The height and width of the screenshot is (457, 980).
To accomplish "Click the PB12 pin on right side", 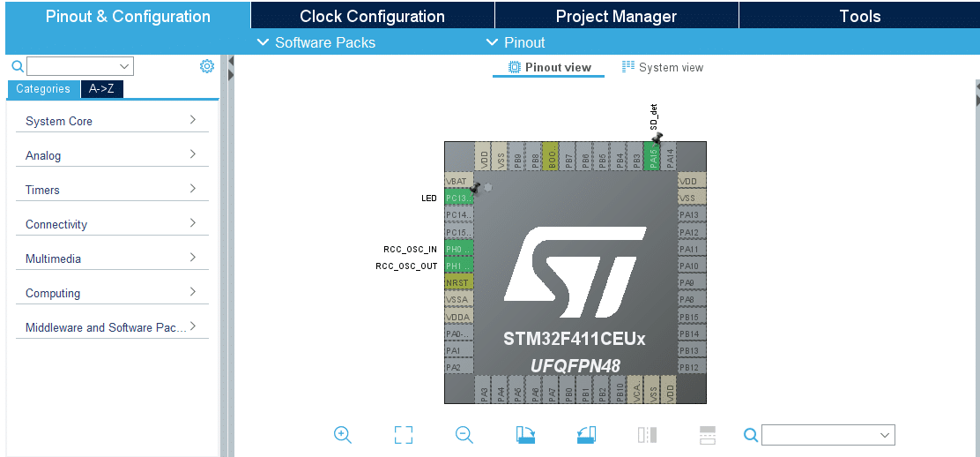I will click(692, 368).
